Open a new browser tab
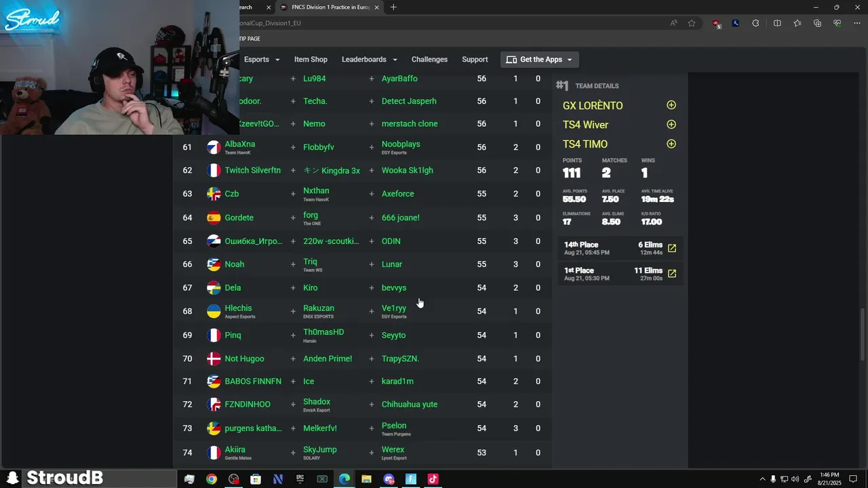Viewport: 868px width, 488px height. point(393,7)
